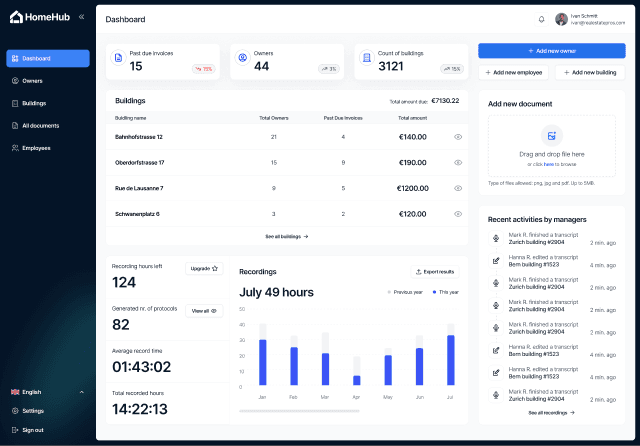Screen dimensions: 640x446
Task: Click Dashboard icon in sidebar
Action: (15, 58)
